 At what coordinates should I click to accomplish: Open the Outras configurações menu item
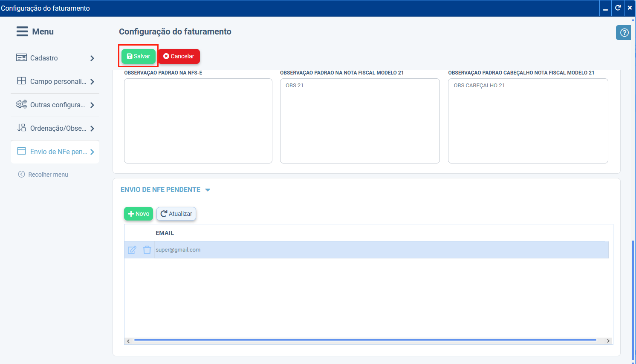55,105
